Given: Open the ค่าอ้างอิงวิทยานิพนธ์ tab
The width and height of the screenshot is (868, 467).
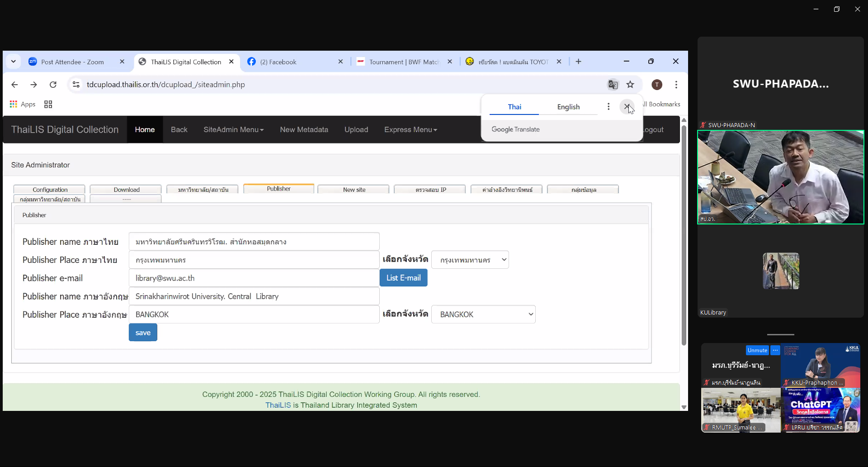Looking at the screenshot, I should pos(507,190).
